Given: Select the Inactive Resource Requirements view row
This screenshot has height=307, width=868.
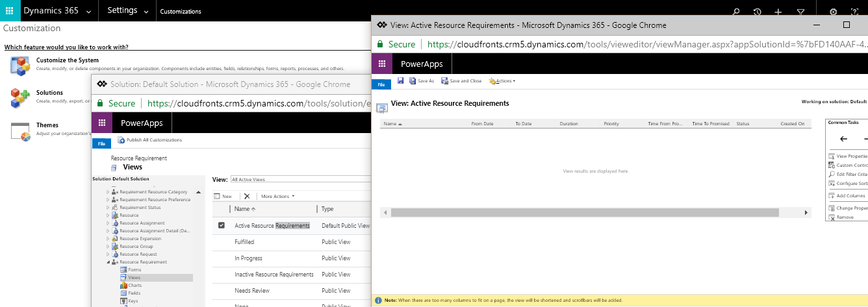Looking at the screenshot, I should coord(292,275).
